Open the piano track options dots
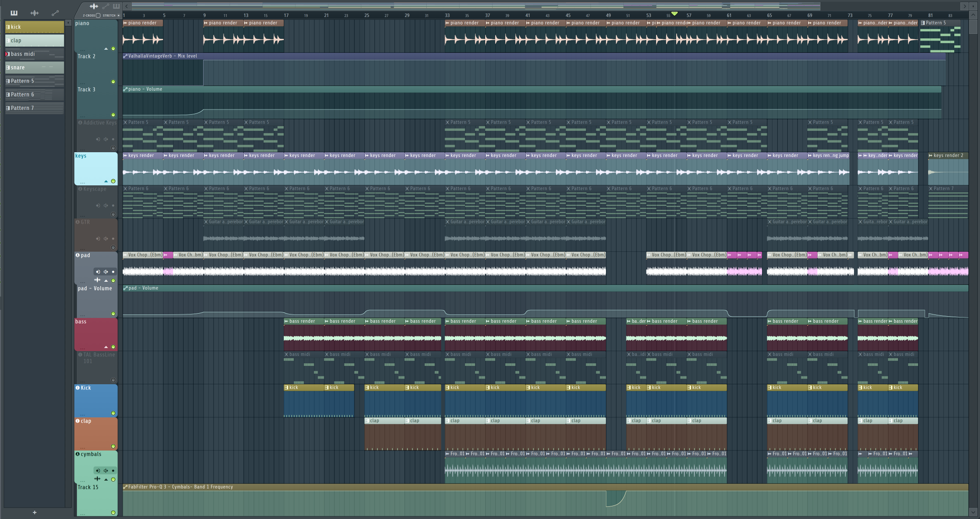This screenshot has height=519, width=980. click(82, 50)
